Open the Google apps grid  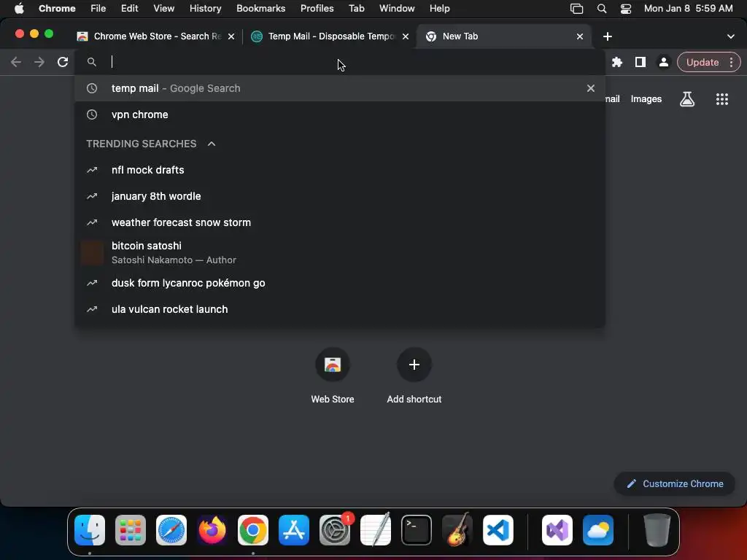721,99
